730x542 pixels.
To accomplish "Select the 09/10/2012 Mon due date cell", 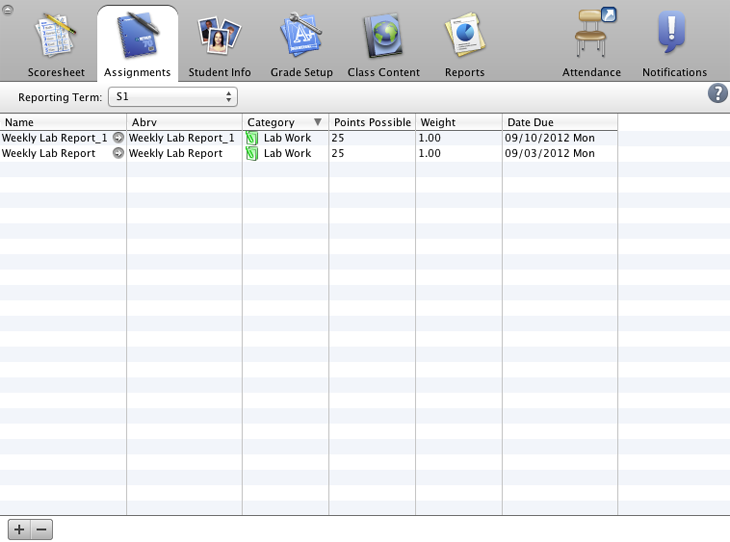I will click(549, 138).
